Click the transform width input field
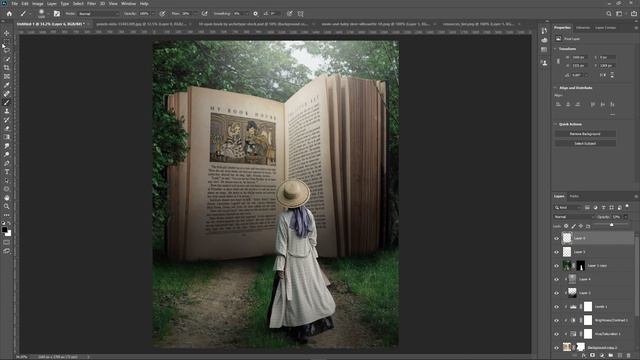Viewport: 640px width, 360px height. pyautogui.click(x=579, y=58)
